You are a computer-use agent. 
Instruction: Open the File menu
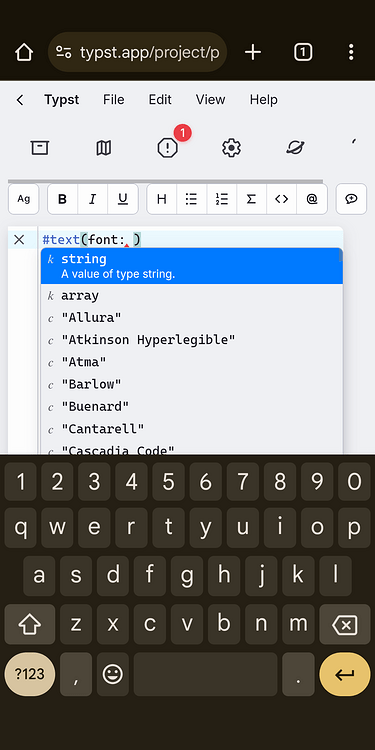113,99
